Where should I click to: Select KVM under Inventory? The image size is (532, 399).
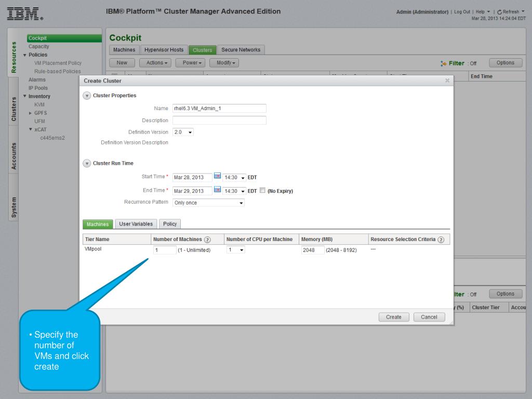[x=39, y=105]
